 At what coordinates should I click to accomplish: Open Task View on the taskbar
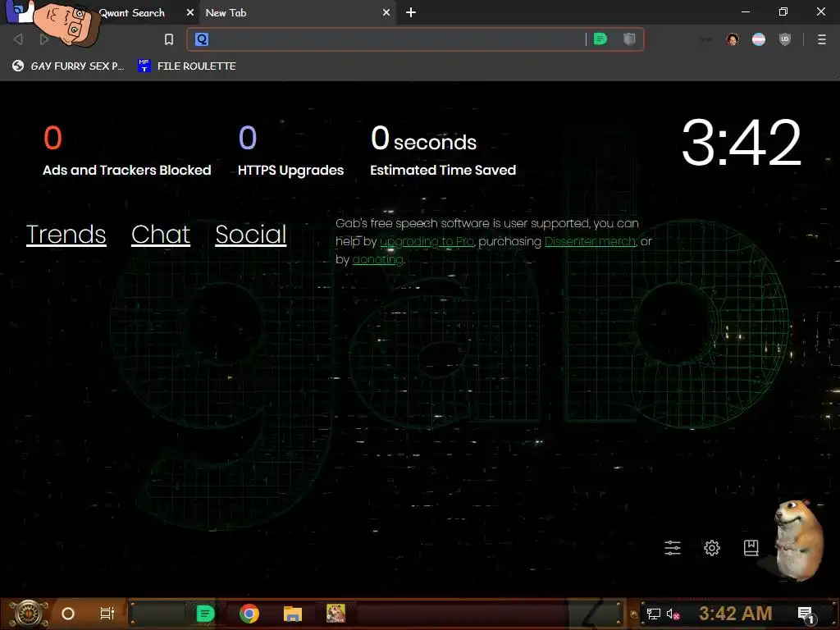tap(107, 614)
